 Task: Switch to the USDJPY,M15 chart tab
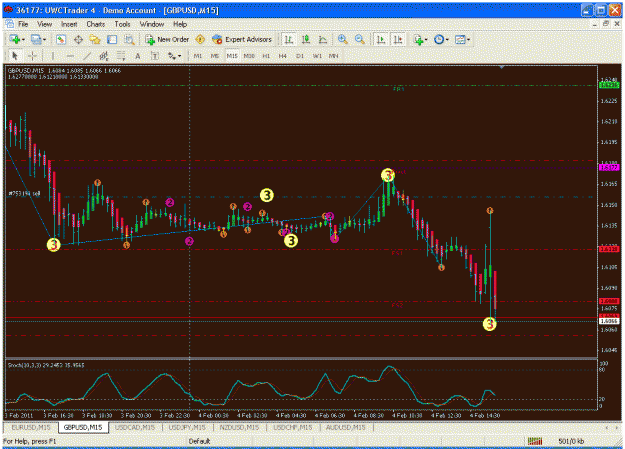(x=187, y=427)
